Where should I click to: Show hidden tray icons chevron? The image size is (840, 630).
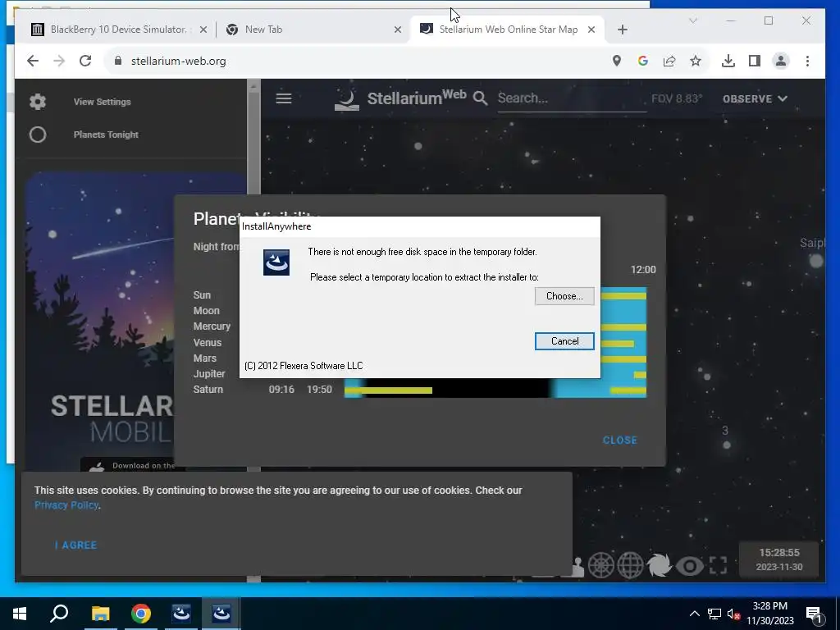tap(694, 614)
